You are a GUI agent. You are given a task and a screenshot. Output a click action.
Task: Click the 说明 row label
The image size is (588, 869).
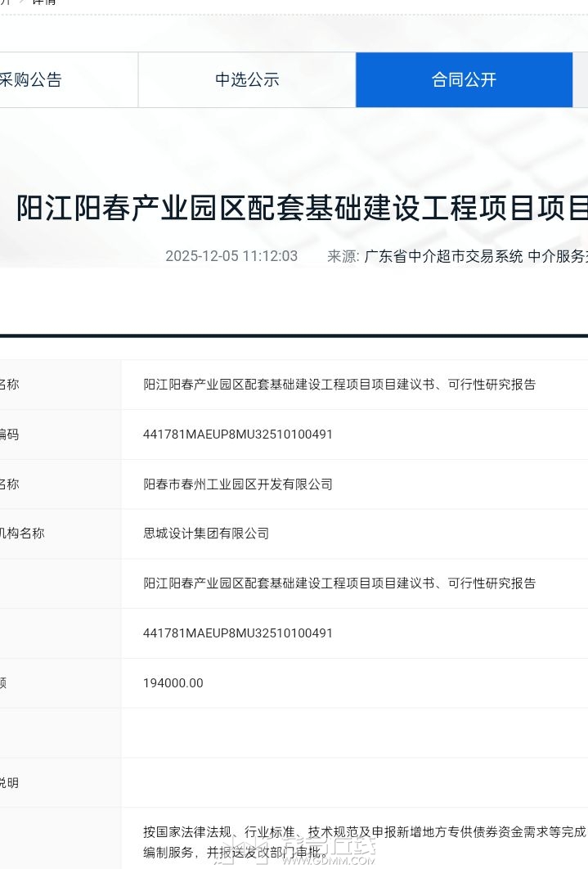click(x=9, y=783)
